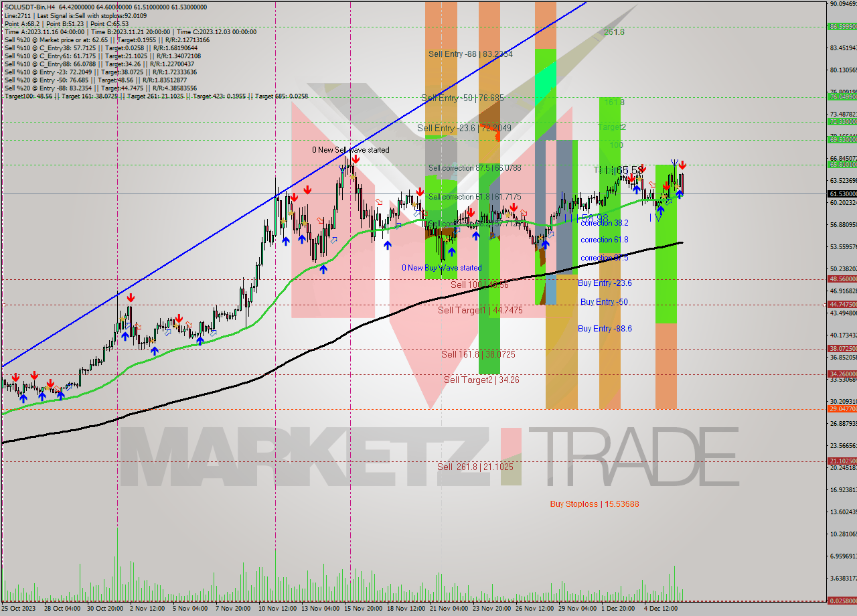Screen dimensions: 857x616
Task: Click the '21 Nov 04:00' time axis label
Action: click(449, 609)
